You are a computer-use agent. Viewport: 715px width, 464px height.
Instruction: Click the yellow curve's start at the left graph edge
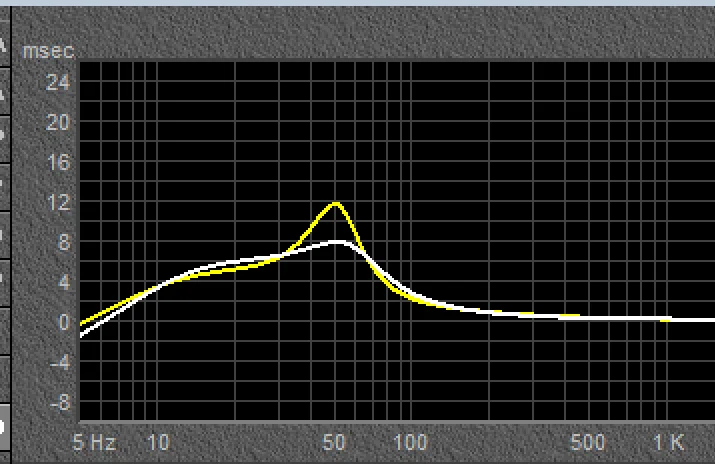[82, 323]
